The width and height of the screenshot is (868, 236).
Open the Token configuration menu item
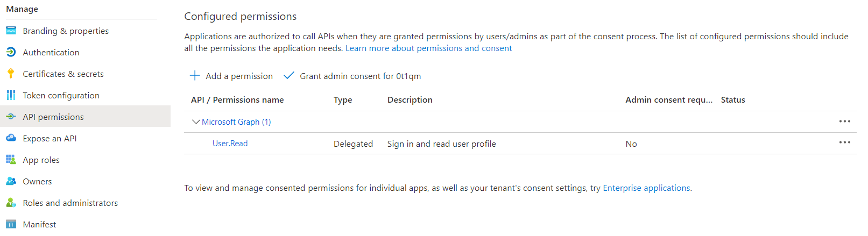(61, 95)
